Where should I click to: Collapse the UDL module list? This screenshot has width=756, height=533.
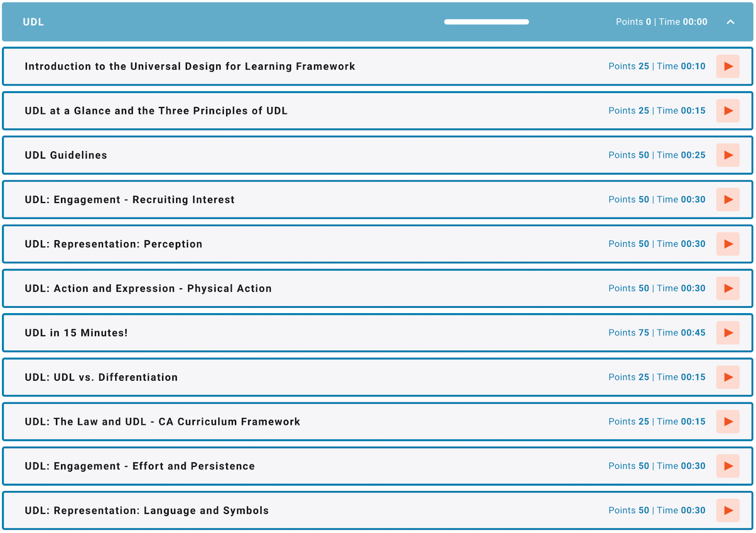(730, 22)
